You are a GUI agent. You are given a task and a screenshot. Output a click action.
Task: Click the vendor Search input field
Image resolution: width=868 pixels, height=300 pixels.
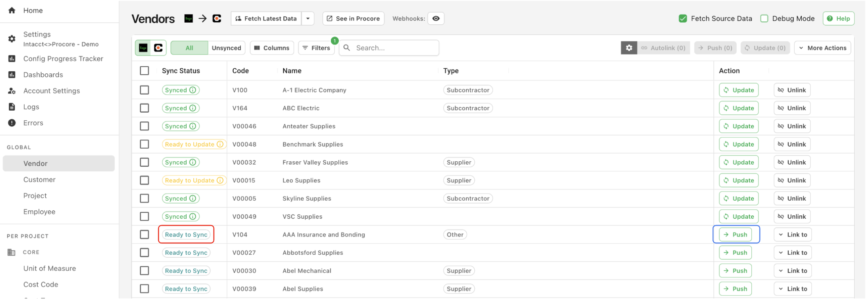pyautogui.click(x=394, y=48)
